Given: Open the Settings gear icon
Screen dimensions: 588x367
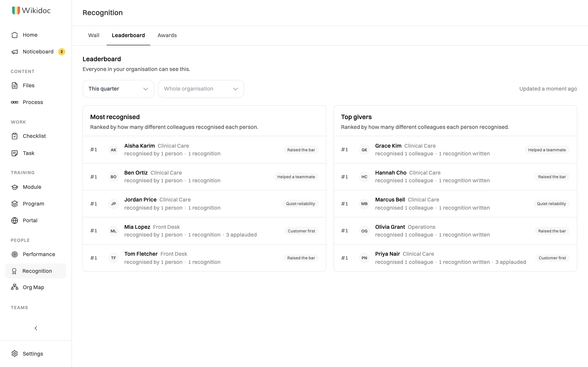Looking at the screenshot, I should pos(14,353).
